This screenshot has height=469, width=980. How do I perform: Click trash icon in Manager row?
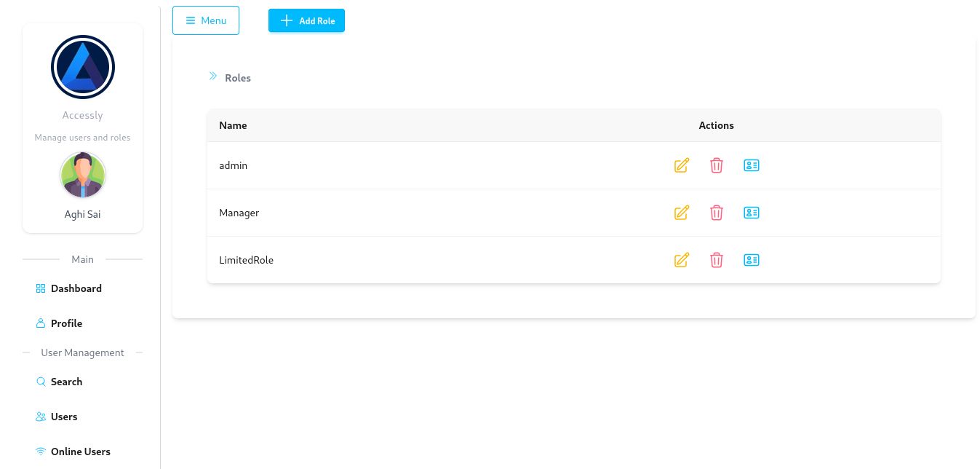(x=716, y=213)
